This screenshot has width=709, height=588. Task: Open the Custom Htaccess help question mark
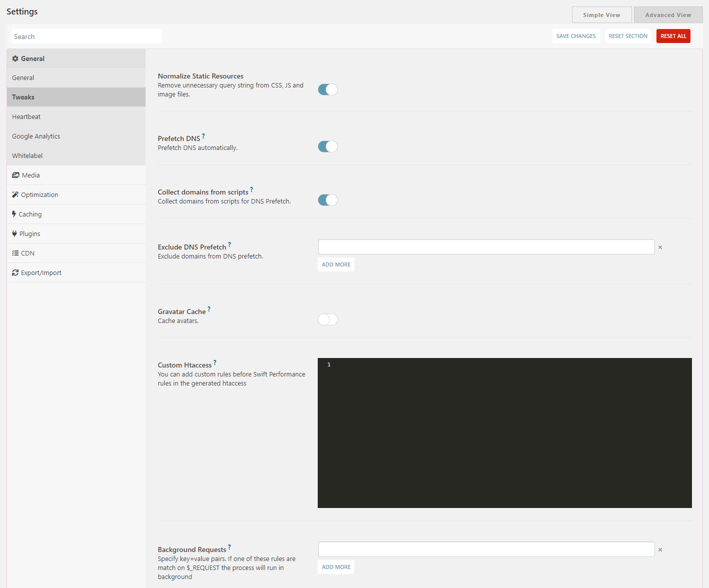tap(215, 362)
